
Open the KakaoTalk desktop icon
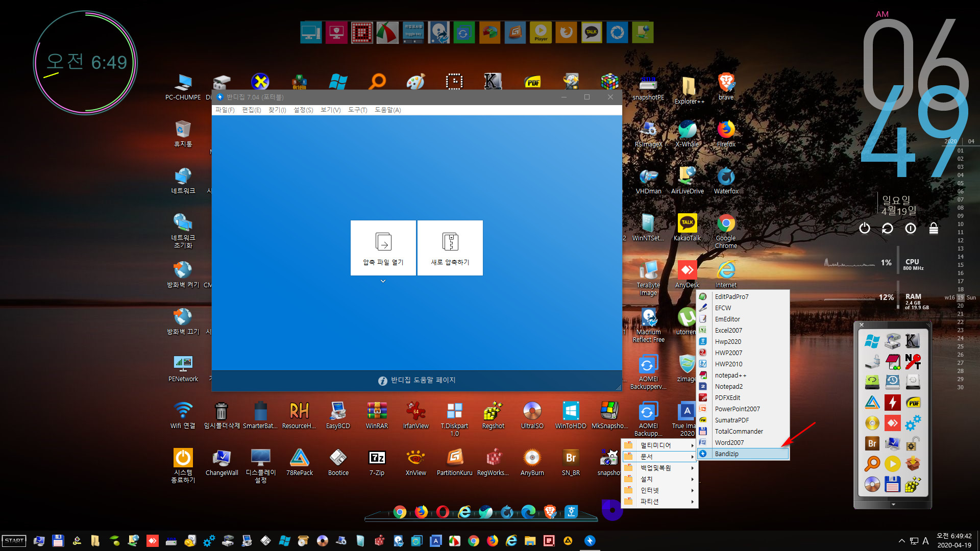687,228
